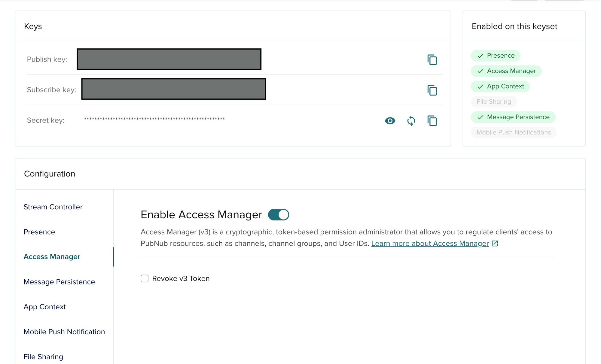The height and width of the screenshot is (364, 601).
Task: Go to File Sharing settings
Action: click(x=43, y=356)
